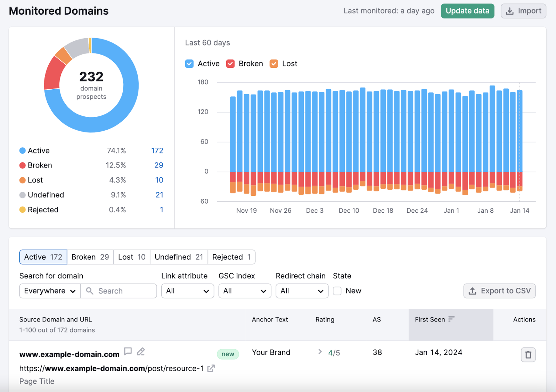Open the comment icon next to www.example-domain.com
This screenshot has width=556, height=392.
click(128, 352)
